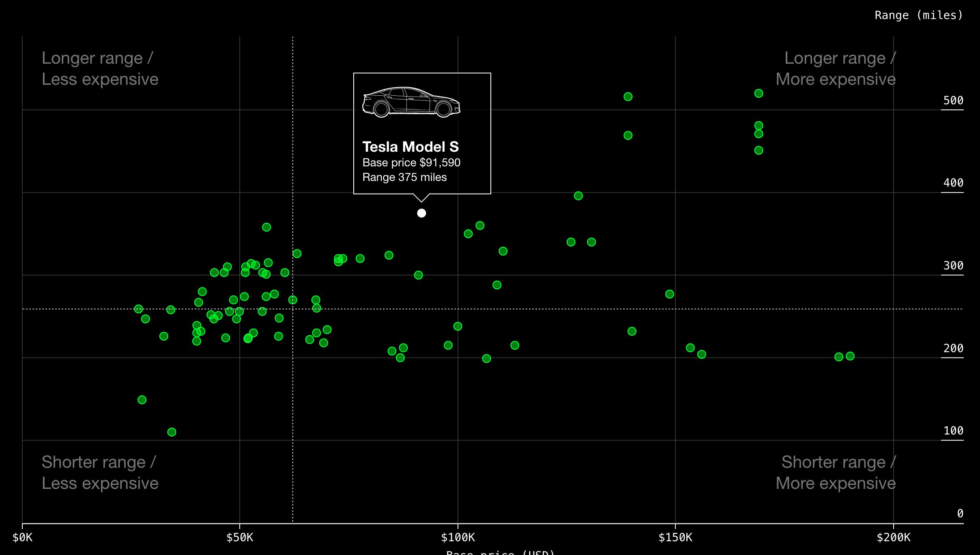980x555 pixels.
Task: Click the "Shorter range / Less expensive" quadrant label
Action: pos(100,473)
